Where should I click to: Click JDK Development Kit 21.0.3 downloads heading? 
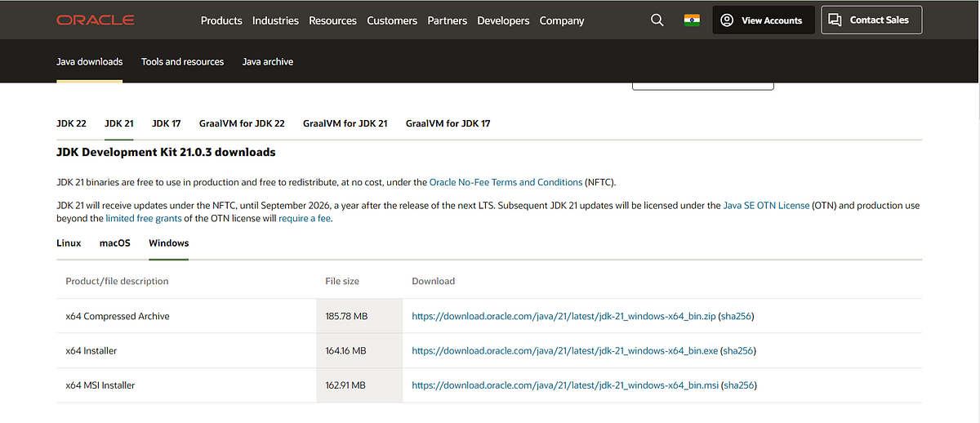(x=166, y=152)
